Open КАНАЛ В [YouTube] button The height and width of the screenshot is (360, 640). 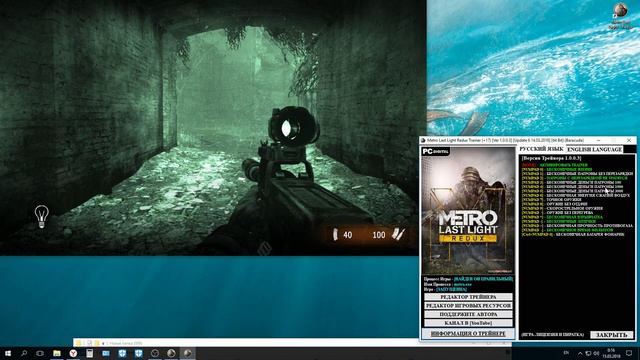(x=468, y=323)
